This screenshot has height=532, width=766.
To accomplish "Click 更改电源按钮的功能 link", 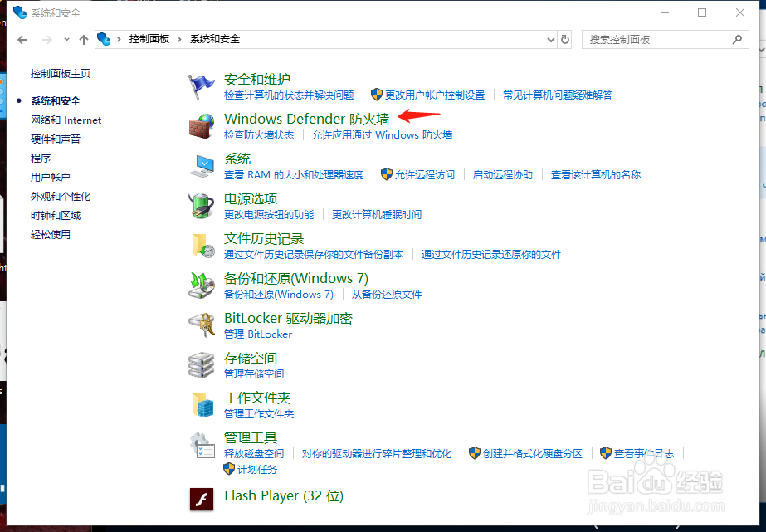I will (269, 214).
